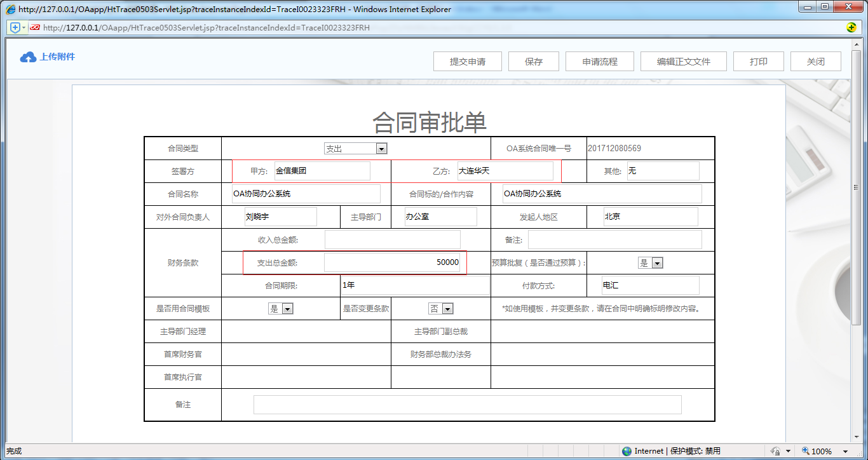Viewport: 868px width, 460px height.
Task: Click the Internet zone globe icon
Action: (x=627, y=451)
